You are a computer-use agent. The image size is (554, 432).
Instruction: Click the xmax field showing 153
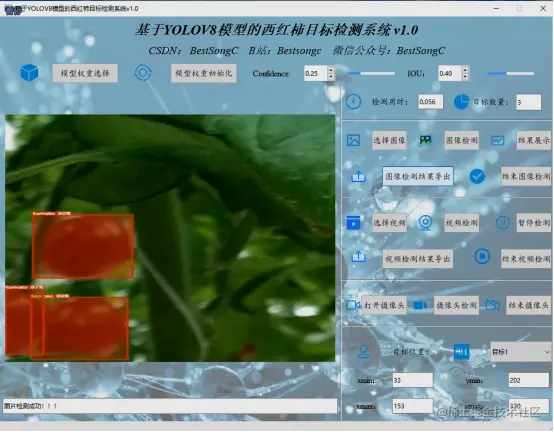point(413,406)
